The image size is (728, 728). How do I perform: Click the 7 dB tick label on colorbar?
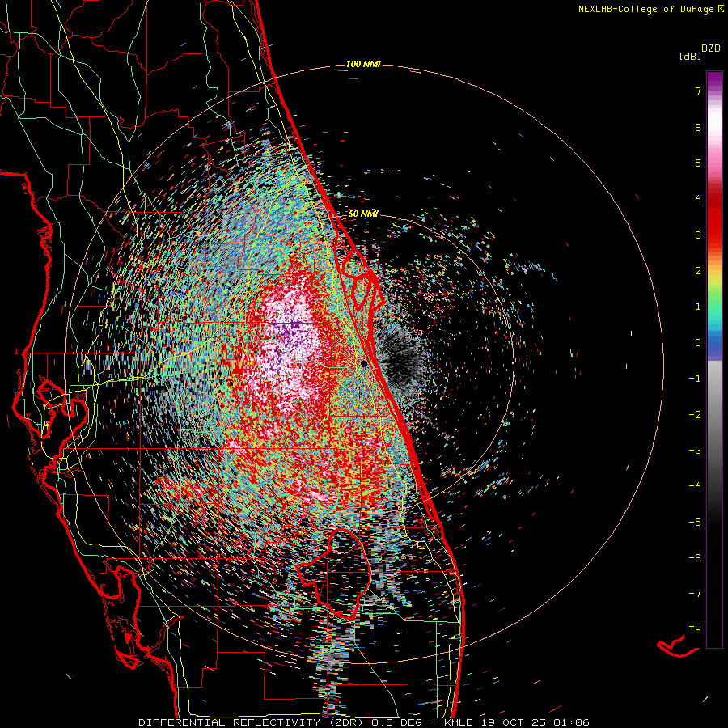click(x=698, y=91)
